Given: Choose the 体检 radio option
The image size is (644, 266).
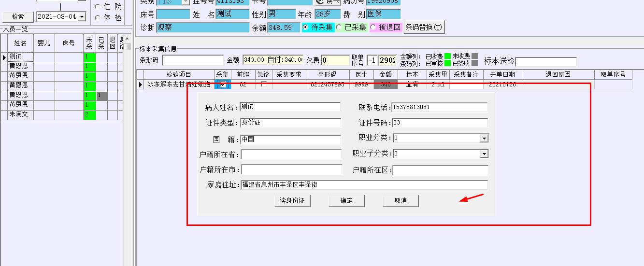Looking at the screenshot, I should pyautogui.click(x=98, y=17).
